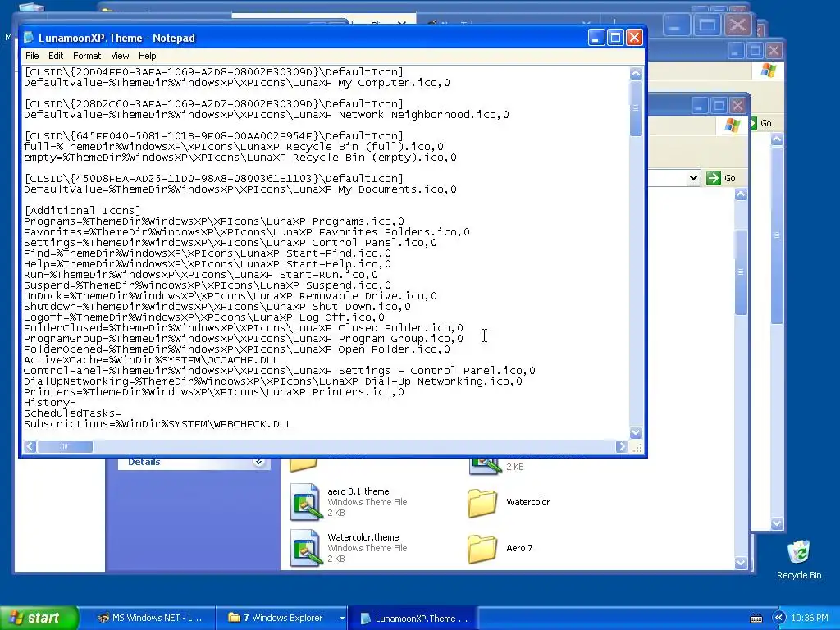840x630 pixels.
Task: Click Notepad's horizontal scroll right arrow
Action: tap(622, 446)
